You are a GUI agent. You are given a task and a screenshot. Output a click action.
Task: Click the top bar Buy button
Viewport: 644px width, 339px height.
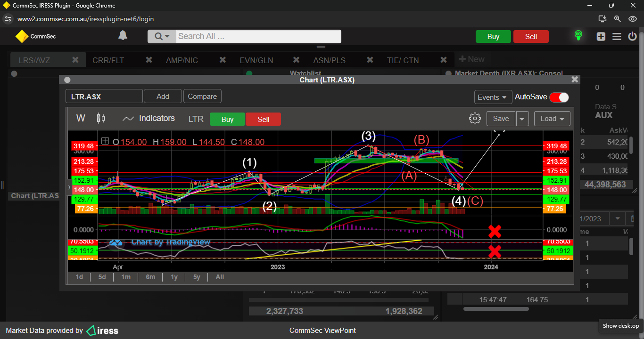[x=493, y=37]
